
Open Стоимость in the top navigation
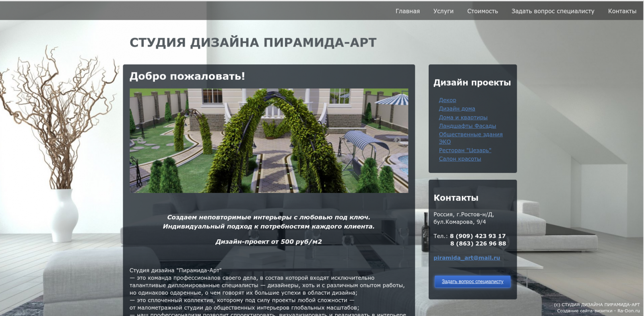point(482,11)
